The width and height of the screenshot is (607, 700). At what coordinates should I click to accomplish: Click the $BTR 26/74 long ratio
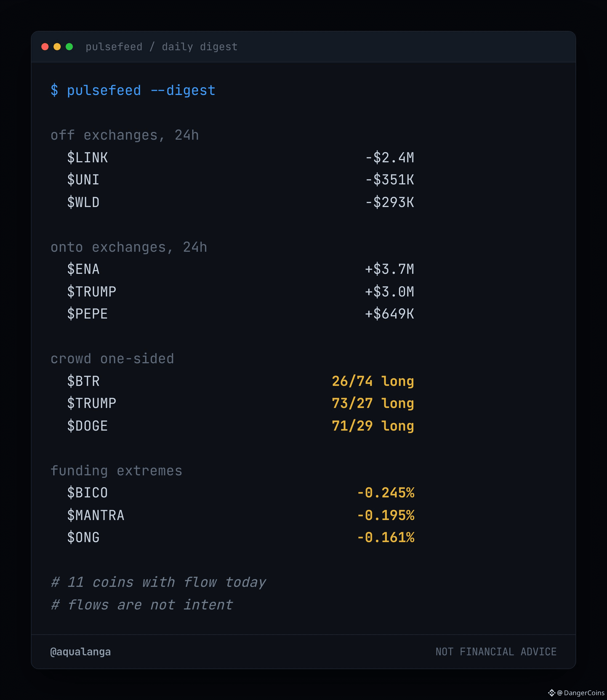tap(373, 381)
